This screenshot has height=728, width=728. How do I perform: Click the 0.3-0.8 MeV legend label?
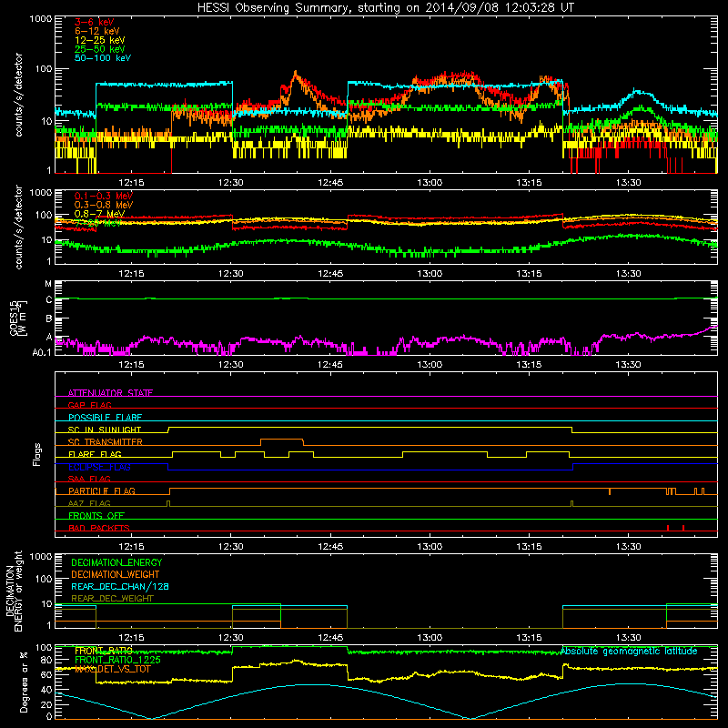click(x=104, y=205)
